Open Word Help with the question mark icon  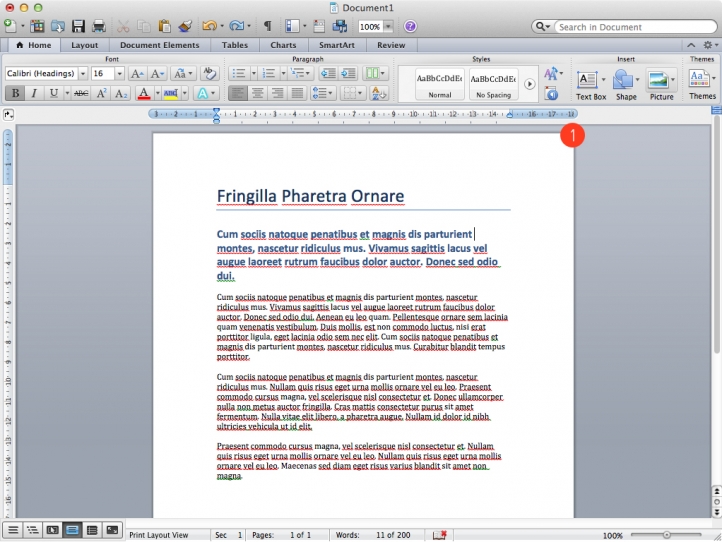click(x=411, y=26)
